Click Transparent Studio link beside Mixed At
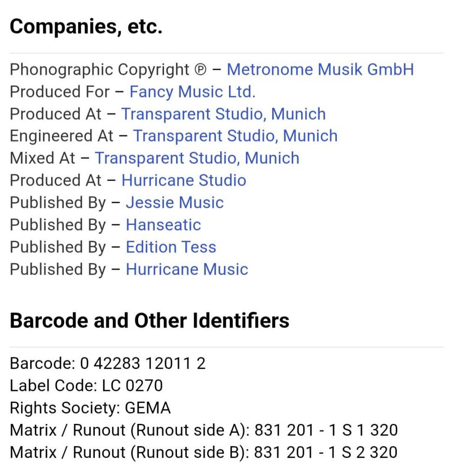453x476 pixels. click(x=197, y=158)
